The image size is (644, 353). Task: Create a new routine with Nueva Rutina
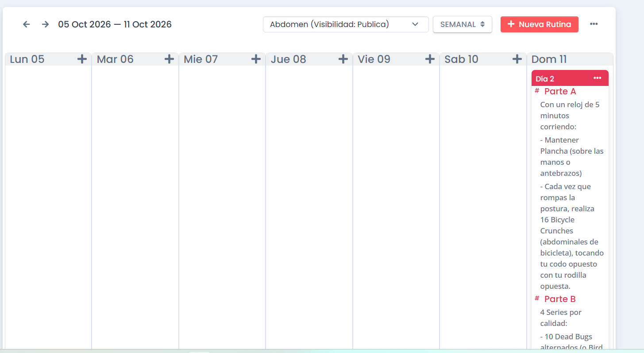point(540,24)
